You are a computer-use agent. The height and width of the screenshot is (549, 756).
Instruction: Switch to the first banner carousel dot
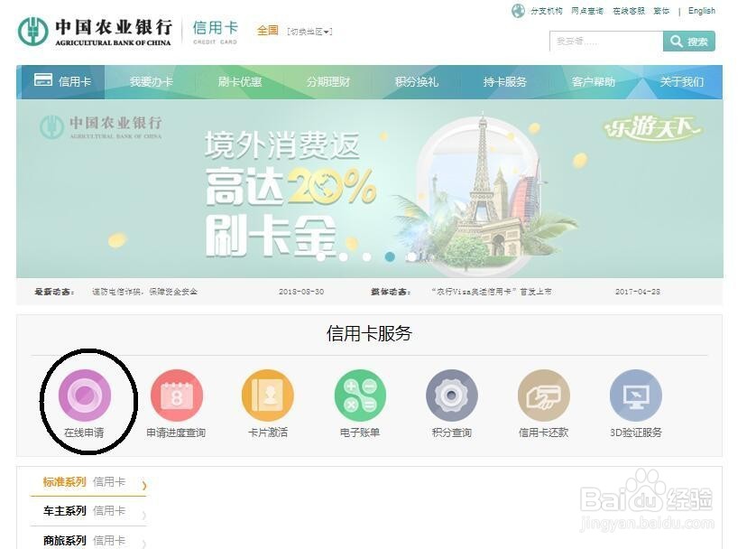point(320,257)
